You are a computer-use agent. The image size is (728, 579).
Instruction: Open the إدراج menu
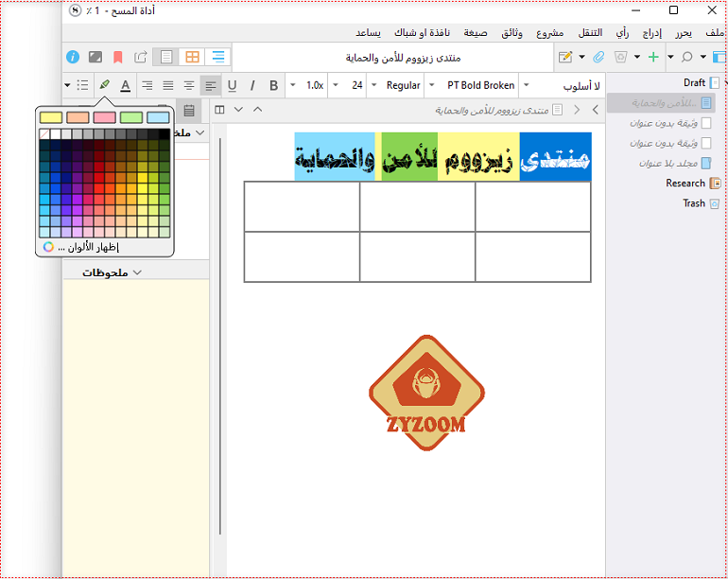651,32
